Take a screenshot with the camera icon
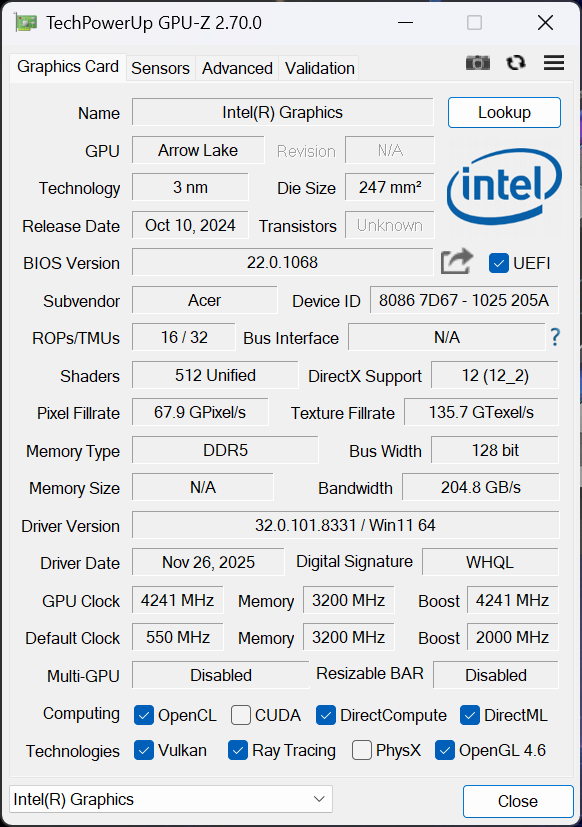Image resolution: width=582 pixels, height=827 pixels. [x=478, y=63]
